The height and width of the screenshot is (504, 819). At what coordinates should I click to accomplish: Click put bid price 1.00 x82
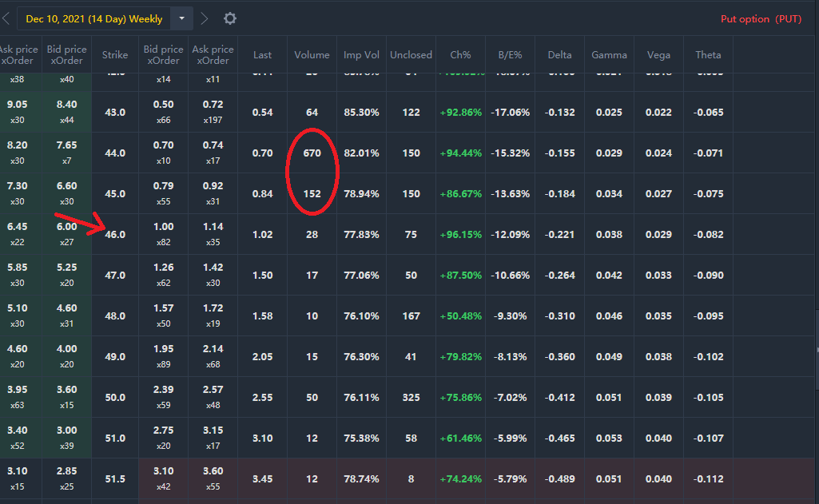pyautogui.click(x=164, y=235)
